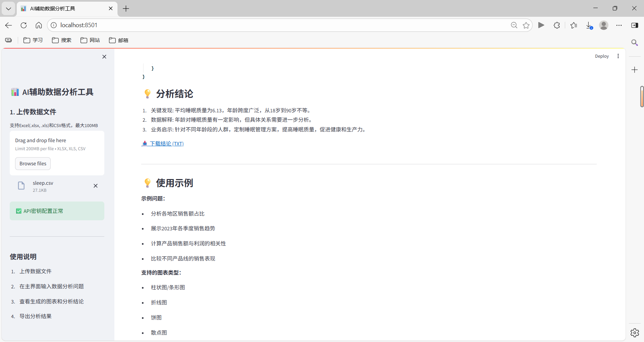This screenshot has width=644, height=342.
Task: Click the 业务启示 conclusion line
Action: [x=259, y=129]
